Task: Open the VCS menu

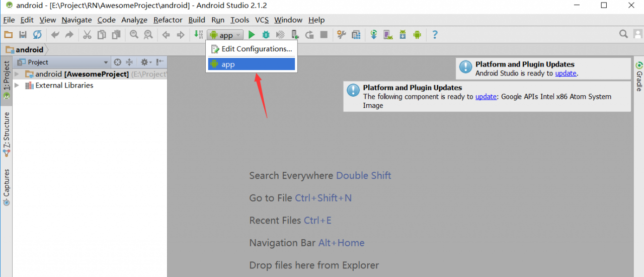Action: click(262, 20)
